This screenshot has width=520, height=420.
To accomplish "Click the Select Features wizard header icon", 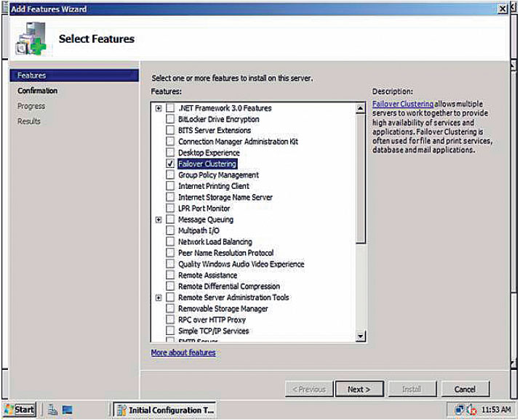I will coord(30,39).
